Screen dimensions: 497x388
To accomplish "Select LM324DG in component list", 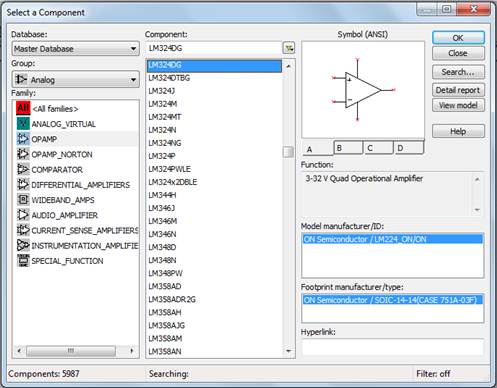I will click(214, 65).
